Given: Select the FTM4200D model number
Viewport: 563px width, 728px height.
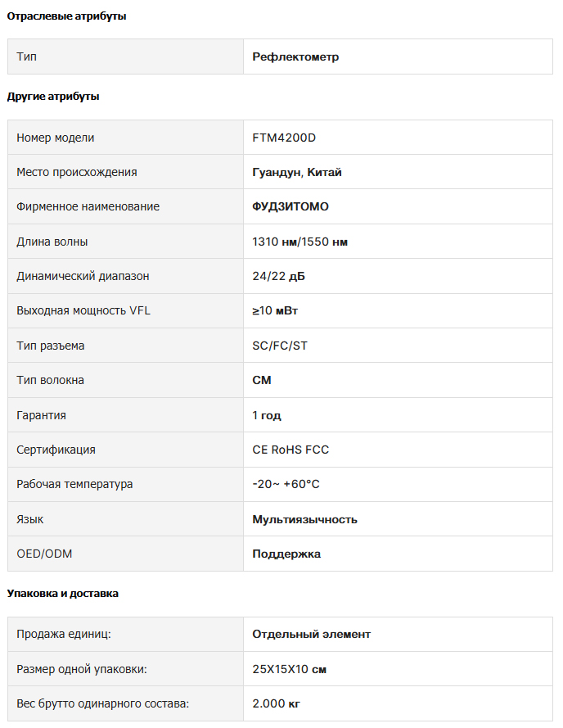Looking at the screenshot, I should (284, 138).
